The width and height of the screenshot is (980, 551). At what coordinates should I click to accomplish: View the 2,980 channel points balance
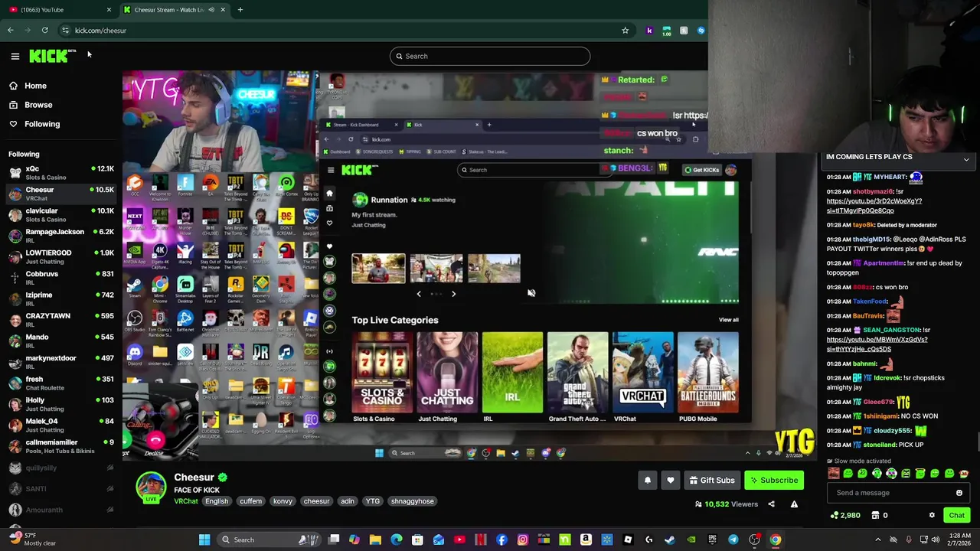coord(845,515)
